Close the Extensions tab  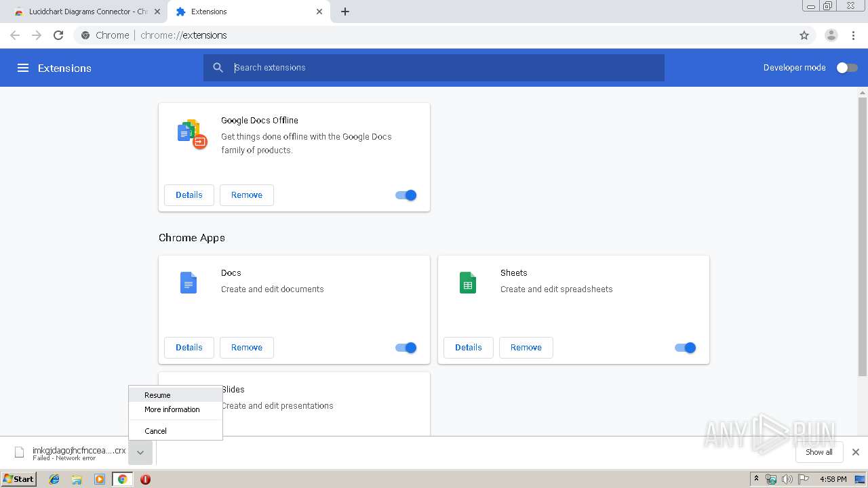pyautogui.click(x=319, y=12)
